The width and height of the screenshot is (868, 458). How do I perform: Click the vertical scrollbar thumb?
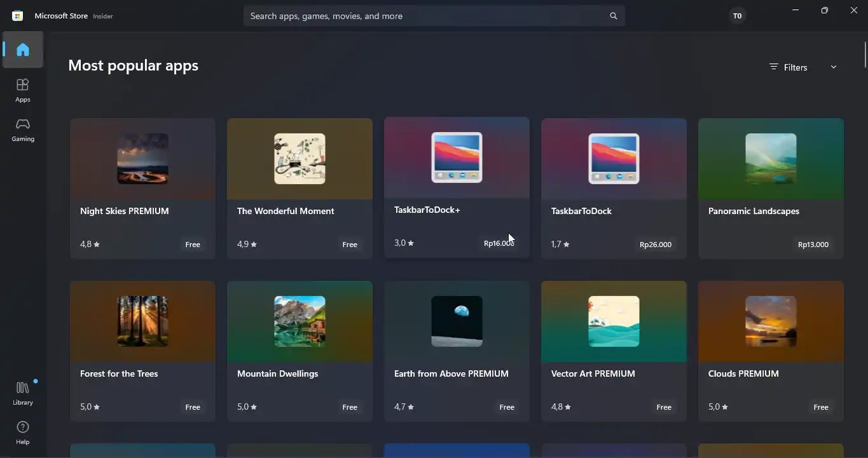pos(865,55)
